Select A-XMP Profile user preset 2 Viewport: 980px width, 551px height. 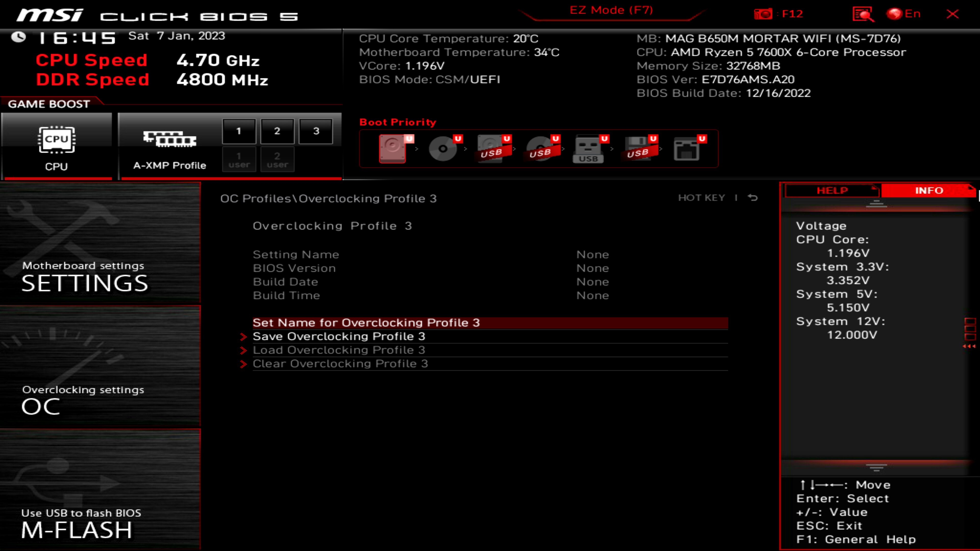[x=277, y=159]
